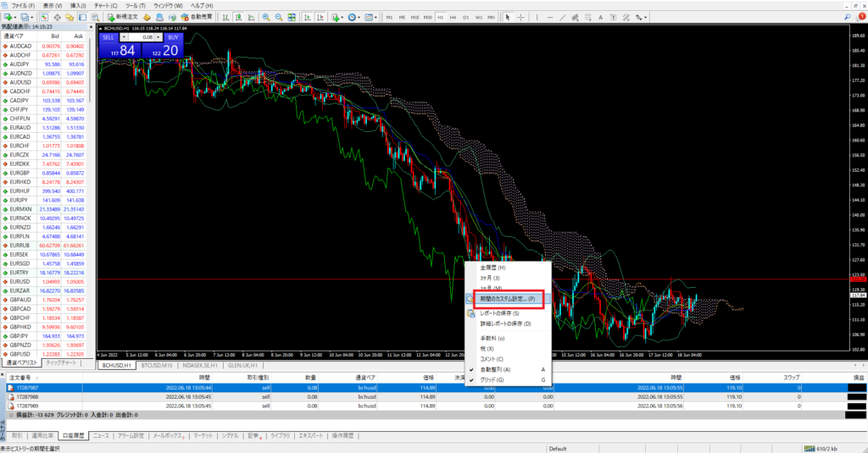Close the Market Watch panel

pyautogui.click(x=91, y=26)
